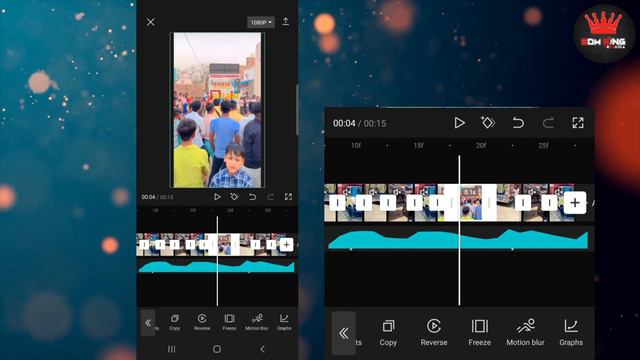Tap the export arrow icon beside 1080P
640x360 pixels.
coord(285,22)
